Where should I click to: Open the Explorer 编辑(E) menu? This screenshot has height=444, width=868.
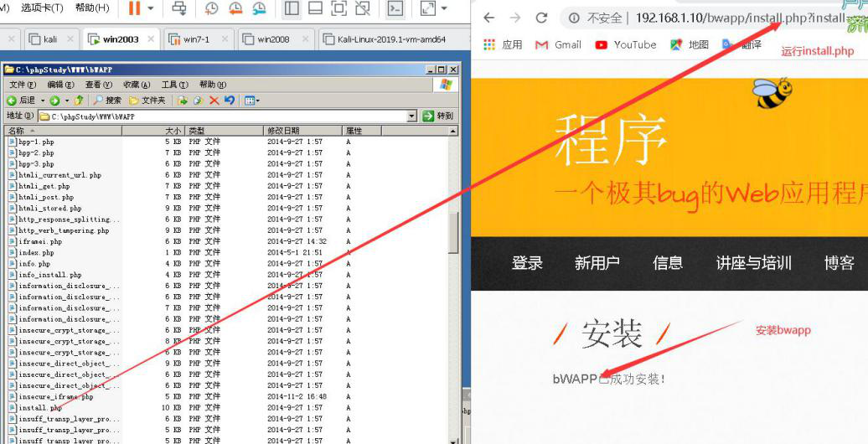tap(60, 85)
